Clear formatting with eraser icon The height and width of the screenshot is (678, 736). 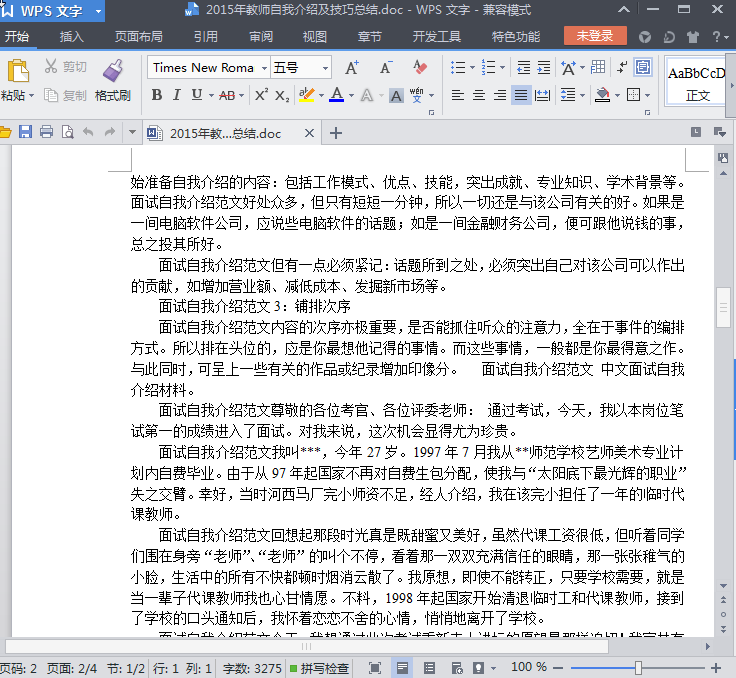[x=420, y=67]
